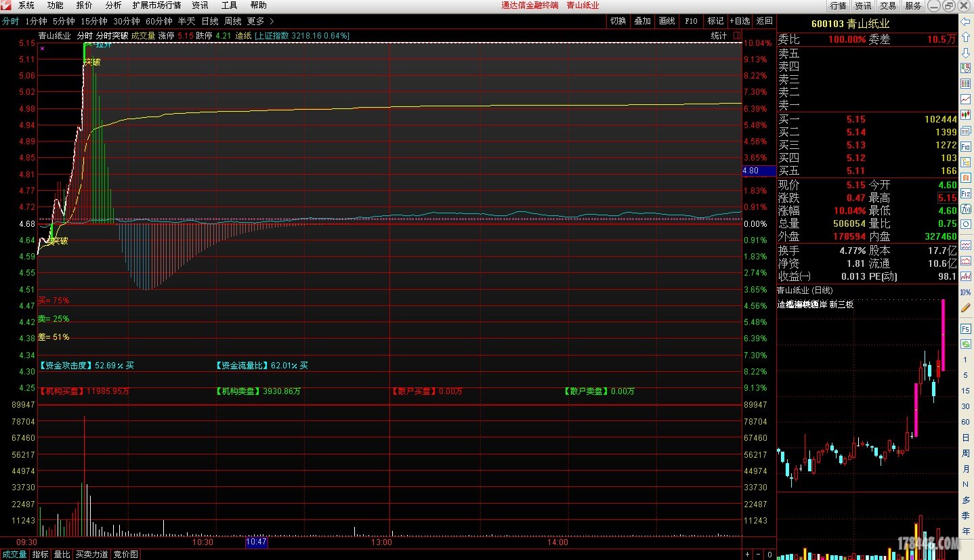Click the 最高 5.15 boxed value
Screen dimensions: 974x560
coord(947,198)
